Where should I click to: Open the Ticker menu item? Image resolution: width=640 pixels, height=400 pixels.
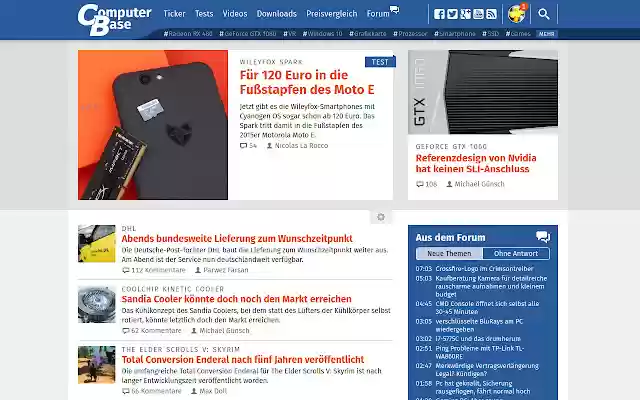tap(174, 14)
